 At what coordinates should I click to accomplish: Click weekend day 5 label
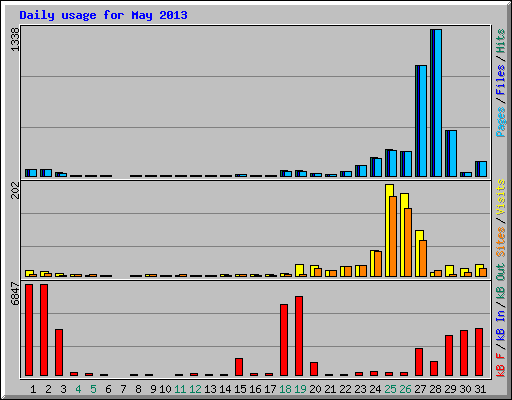coord(93,389)
